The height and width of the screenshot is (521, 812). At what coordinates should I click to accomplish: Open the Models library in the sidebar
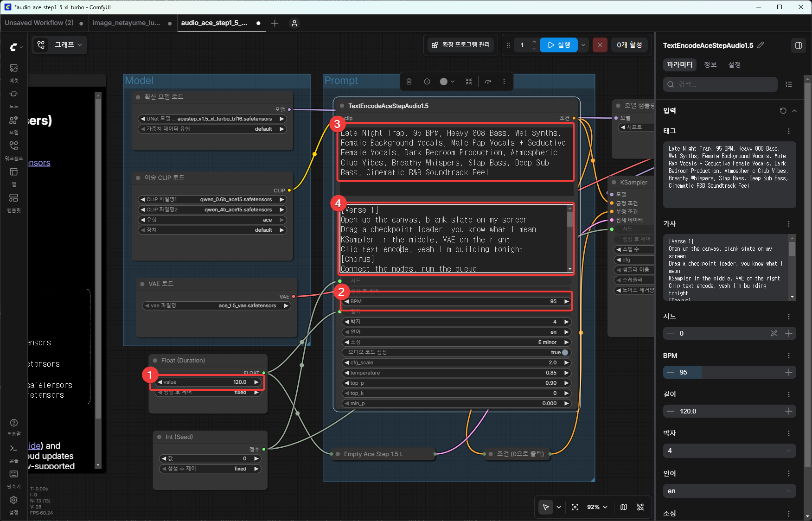[x=14, y=124]
